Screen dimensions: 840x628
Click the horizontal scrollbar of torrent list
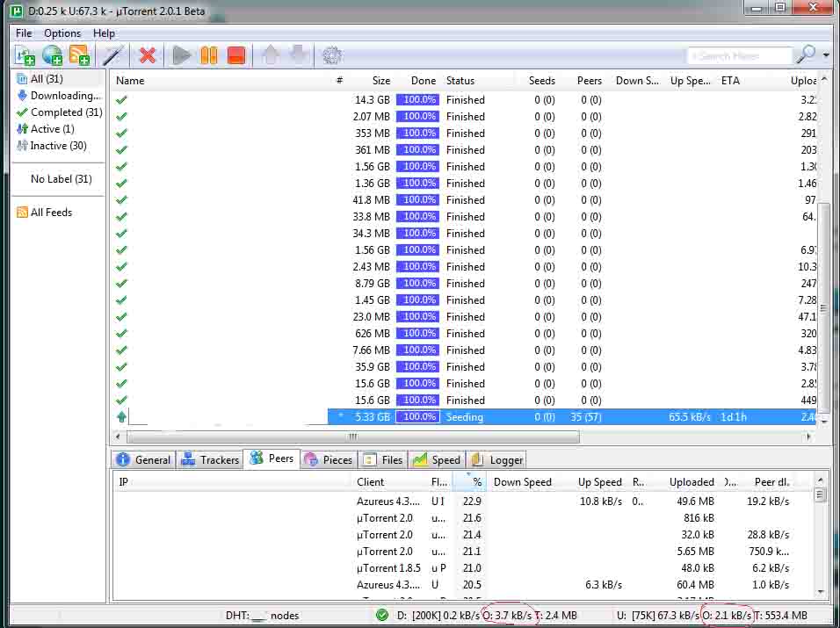[x=353, y=437]
